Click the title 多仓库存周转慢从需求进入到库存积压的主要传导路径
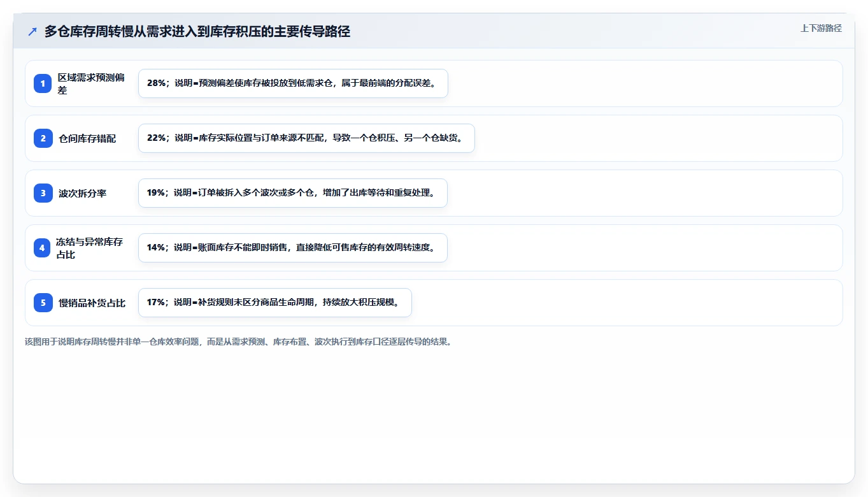This screenshot has height=497, width=868. 197,31
